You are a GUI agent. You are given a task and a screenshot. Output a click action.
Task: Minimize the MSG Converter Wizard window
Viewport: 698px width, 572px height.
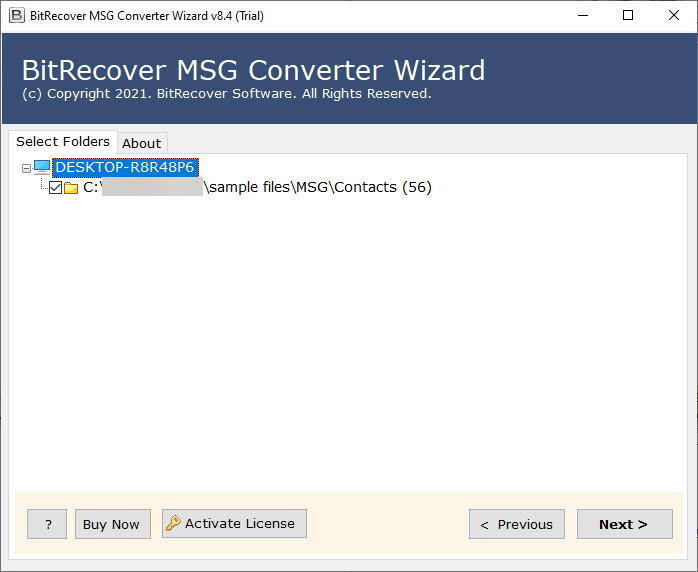click(583, 16)
